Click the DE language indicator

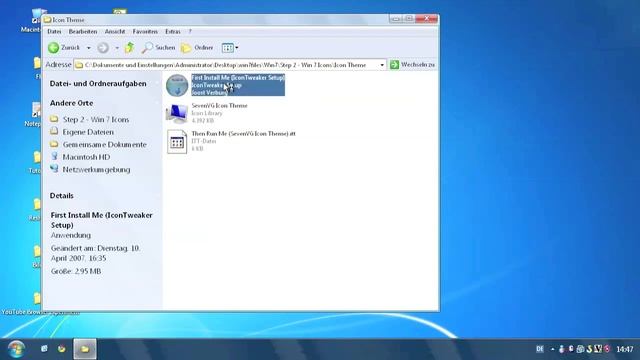[540, 349]
